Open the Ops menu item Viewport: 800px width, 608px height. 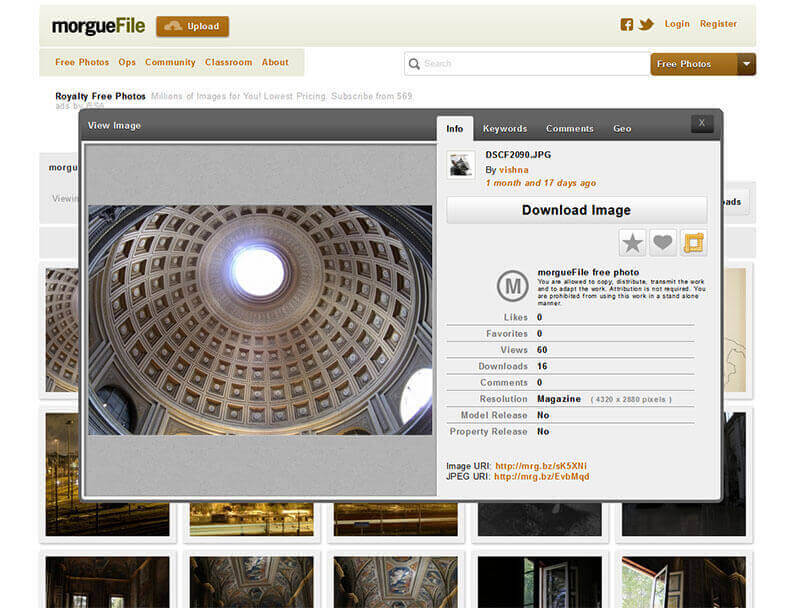(127, 62)
